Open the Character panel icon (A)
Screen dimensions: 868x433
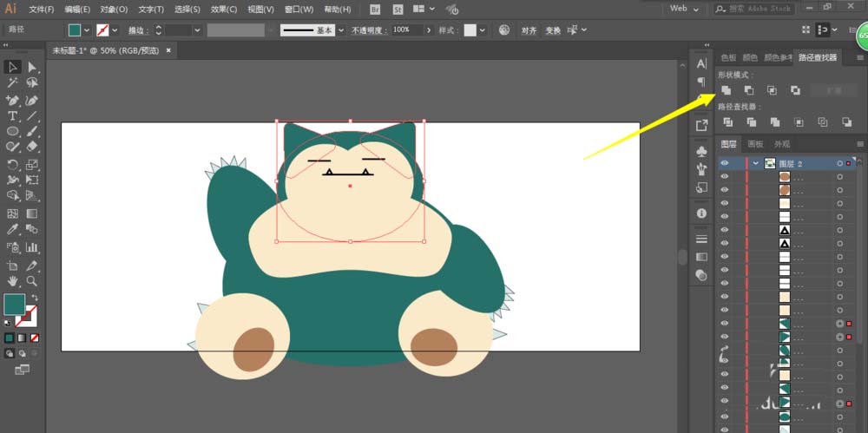[x=701, y=64]
